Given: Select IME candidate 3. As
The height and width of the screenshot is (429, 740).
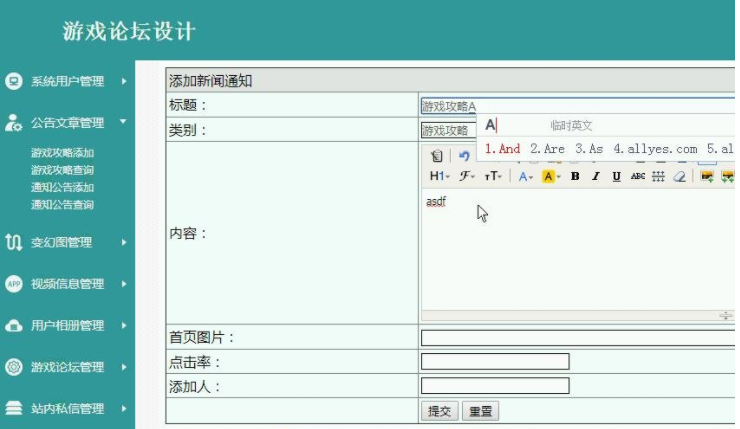Looking at the screenshot, I should (589, 149).
